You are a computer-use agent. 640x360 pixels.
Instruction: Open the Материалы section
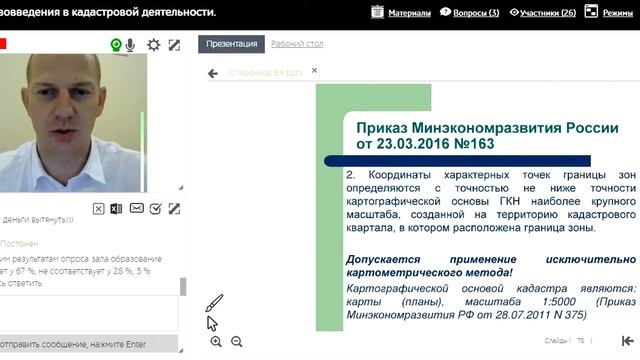pos(409,13)
